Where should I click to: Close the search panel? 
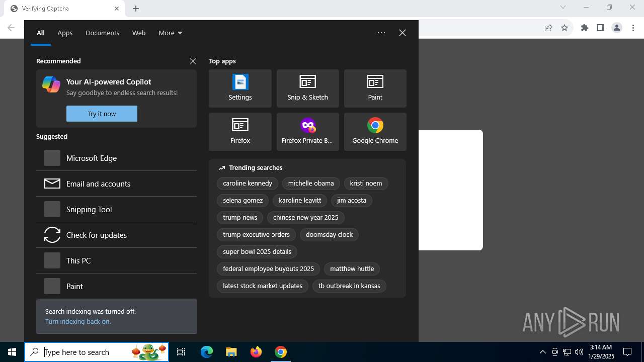403,33
